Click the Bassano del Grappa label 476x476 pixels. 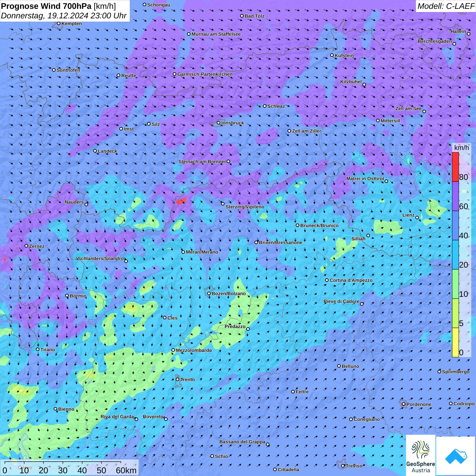242,442
